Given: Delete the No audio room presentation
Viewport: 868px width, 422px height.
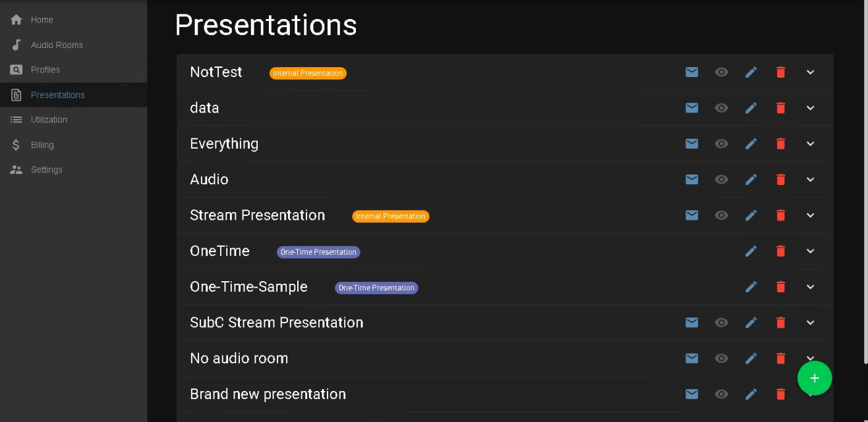Looking at the screenshot, I should [x=781, y=358].
